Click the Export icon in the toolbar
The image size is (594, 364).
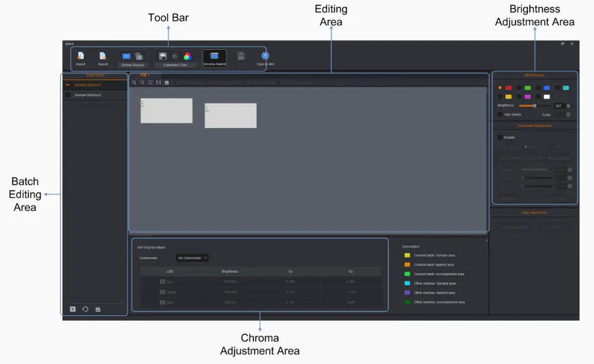point(103,57)
